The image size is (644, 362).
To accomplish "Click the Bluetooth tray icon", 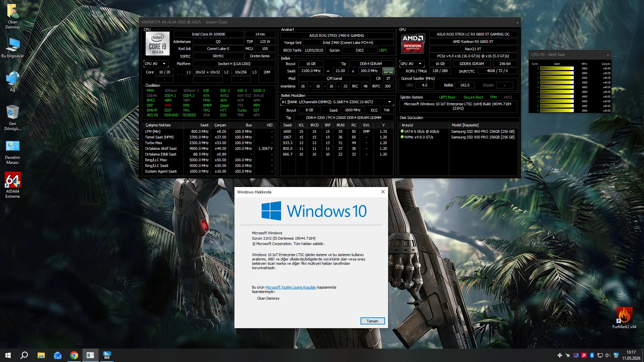I will [592, 355].
